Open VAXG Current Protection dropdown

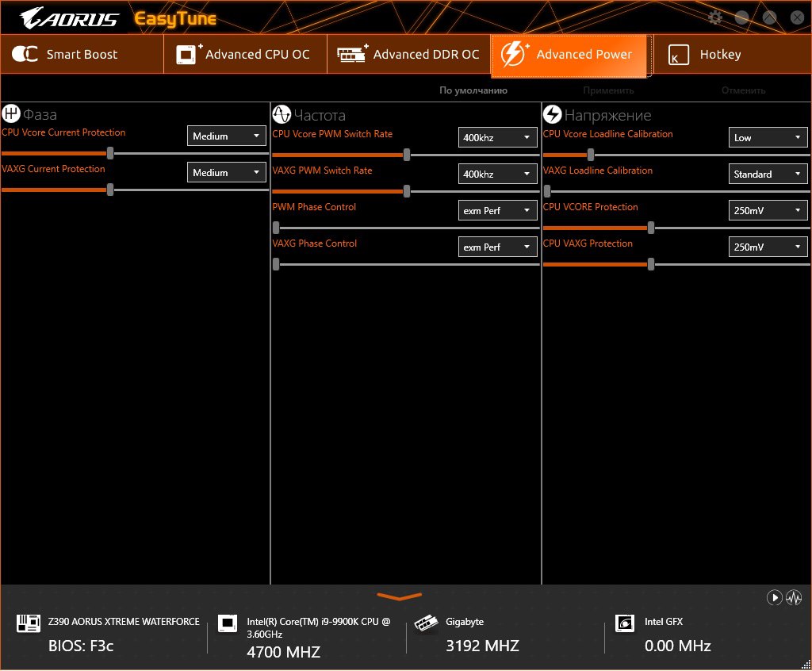[226, 173]
